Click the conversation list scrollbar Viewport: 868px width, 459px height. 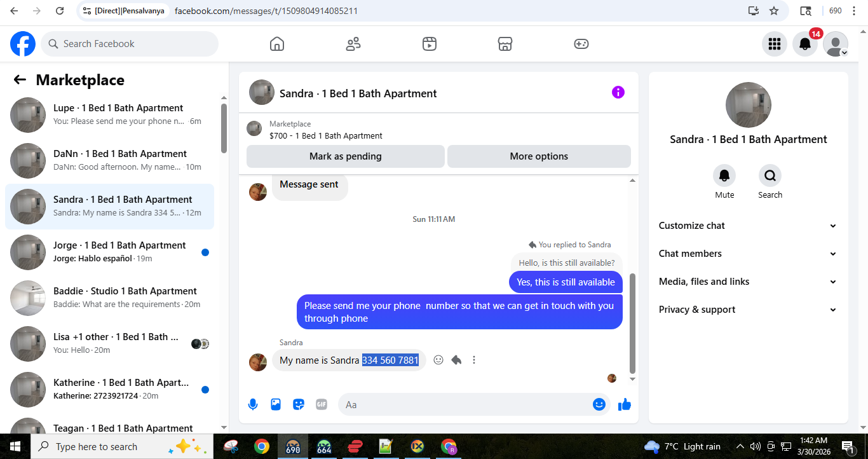click(224, 128)
